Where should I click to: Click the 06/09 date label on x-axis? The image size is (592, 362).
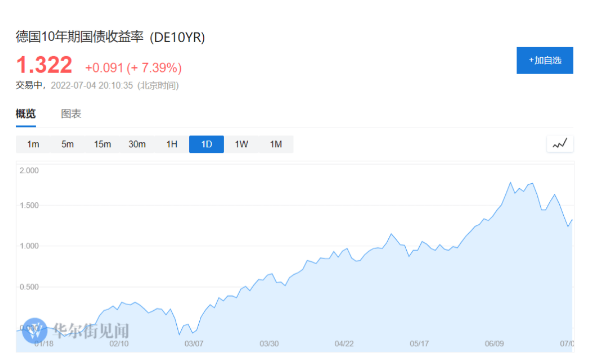[x=494, y=344]
